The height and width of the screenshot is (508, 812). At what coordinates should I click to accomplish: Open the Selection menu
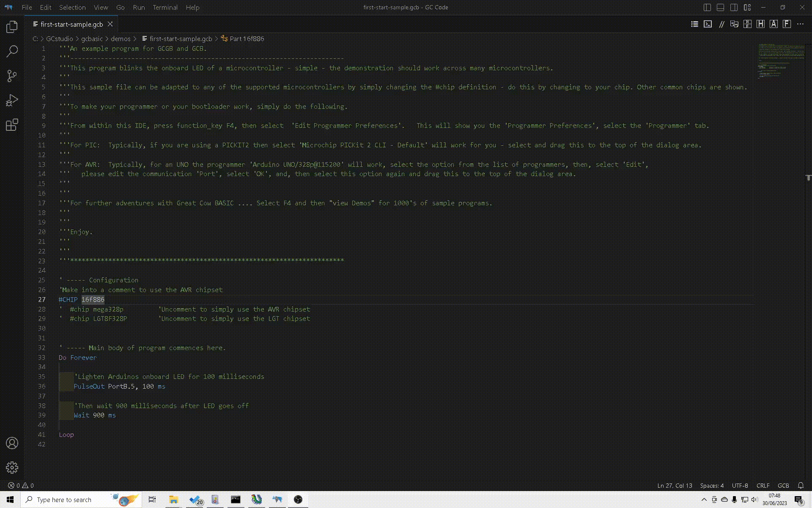[x=72, y=7]
